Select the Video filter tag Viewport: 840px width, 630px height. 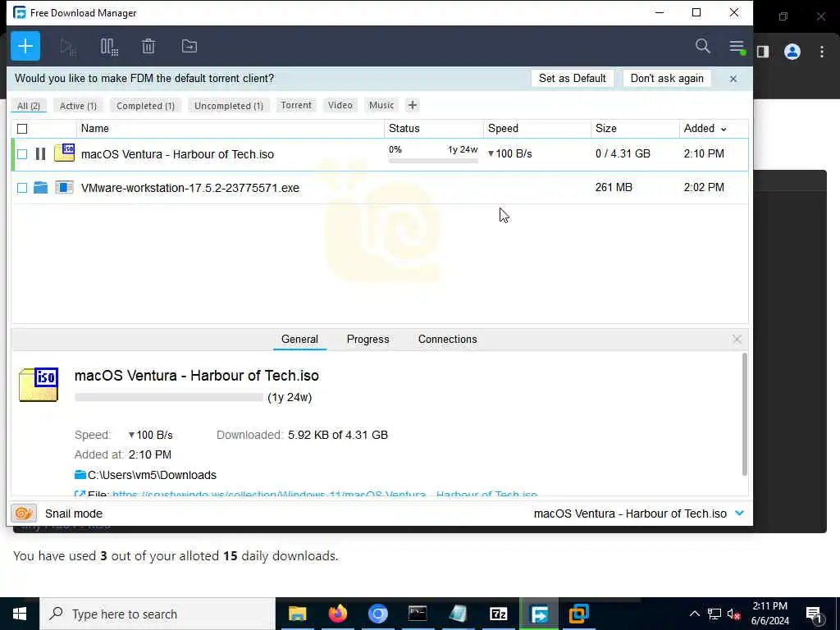[340, 105]
